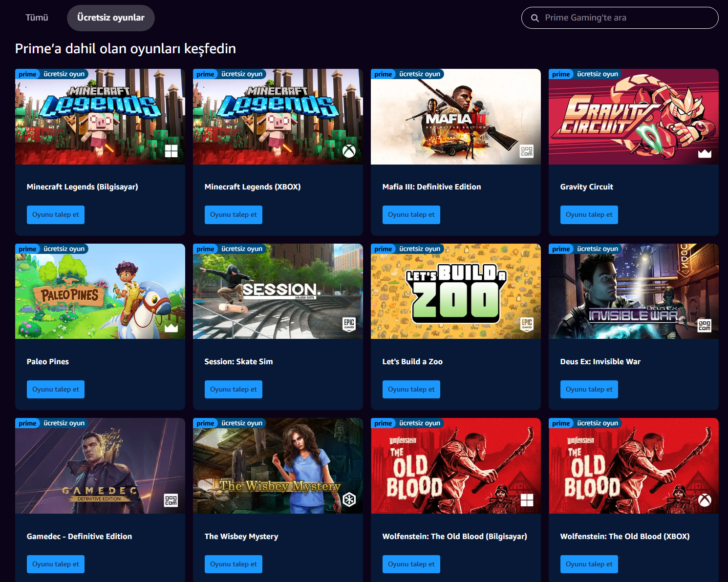Click the GOG icon on Mafia III card
728x582 pixels.
point(526,151)
